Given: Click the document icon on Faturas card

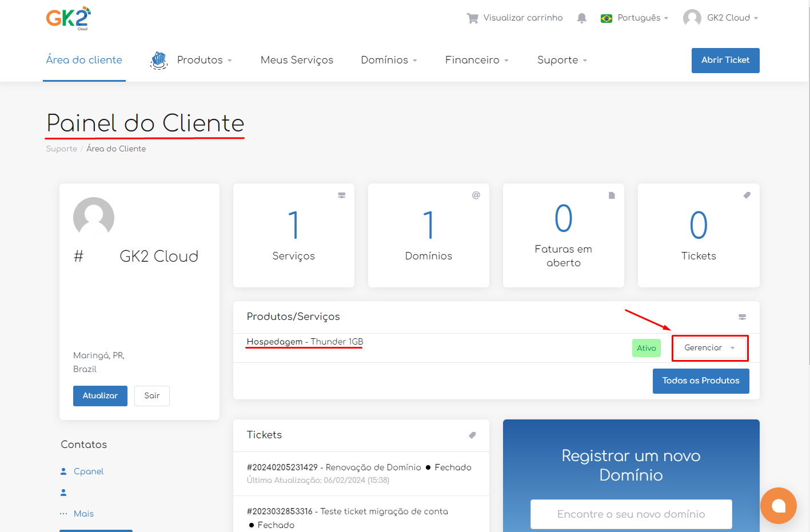Looking at the screenshot, I should tap(612, 195).
